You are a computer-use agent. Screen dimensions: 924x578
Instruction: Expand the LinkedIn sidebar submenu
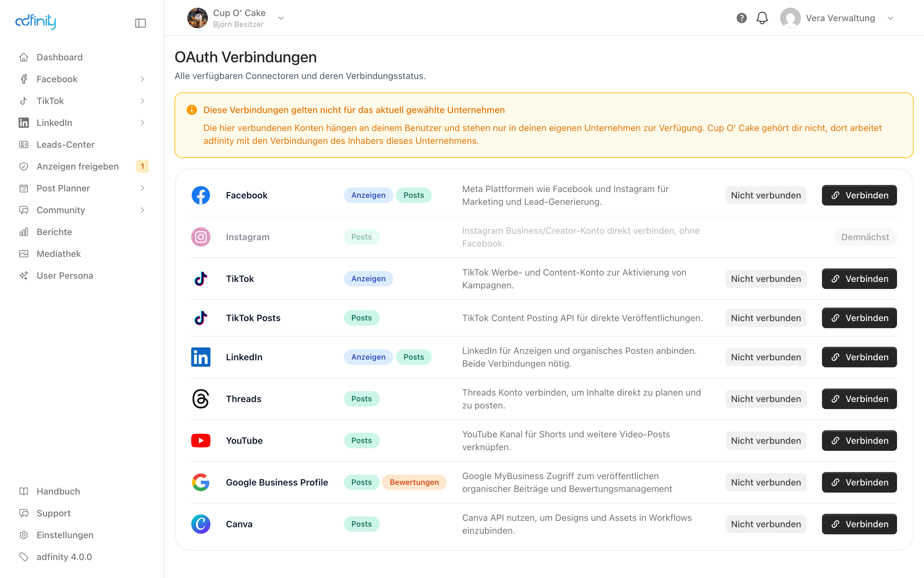pos(142,123)
